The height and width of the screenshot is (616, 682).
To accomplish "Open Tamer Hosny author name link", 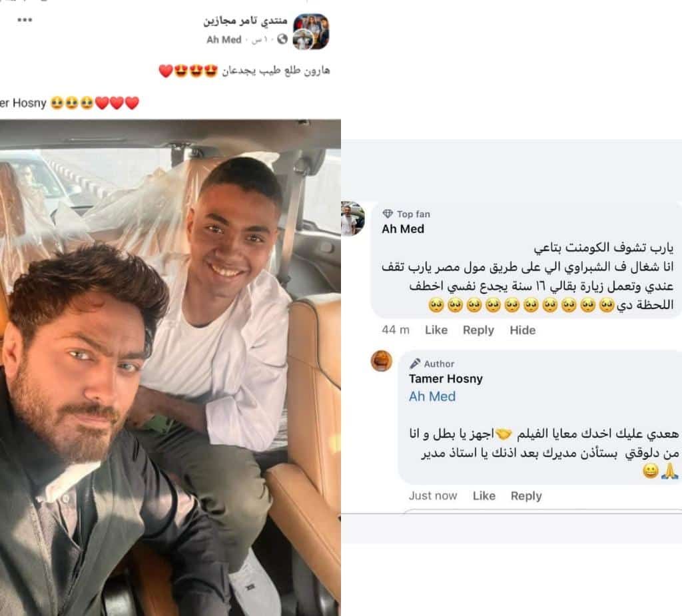I will point(446,378).
